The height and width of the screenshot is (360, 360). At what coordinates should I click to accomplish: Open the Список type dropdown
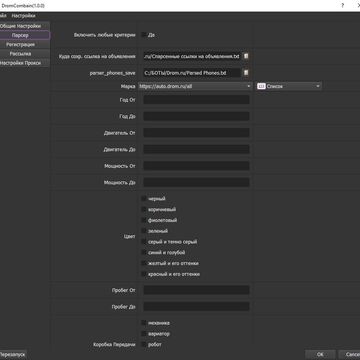coord(289,86)
